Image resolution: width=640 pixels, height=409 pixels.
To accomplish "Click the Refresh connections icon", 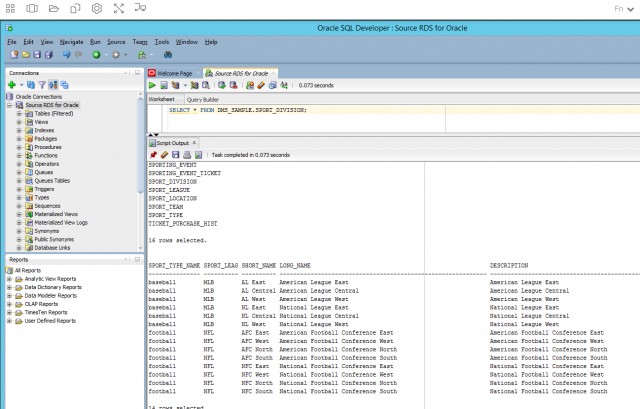I will click(x=31, y=85).
